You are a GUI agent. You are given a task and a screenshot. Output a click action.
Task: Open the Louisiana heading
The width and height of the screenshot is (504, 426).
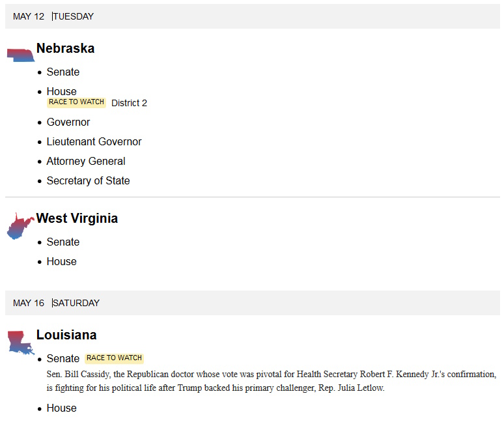[x=66, y=335]
